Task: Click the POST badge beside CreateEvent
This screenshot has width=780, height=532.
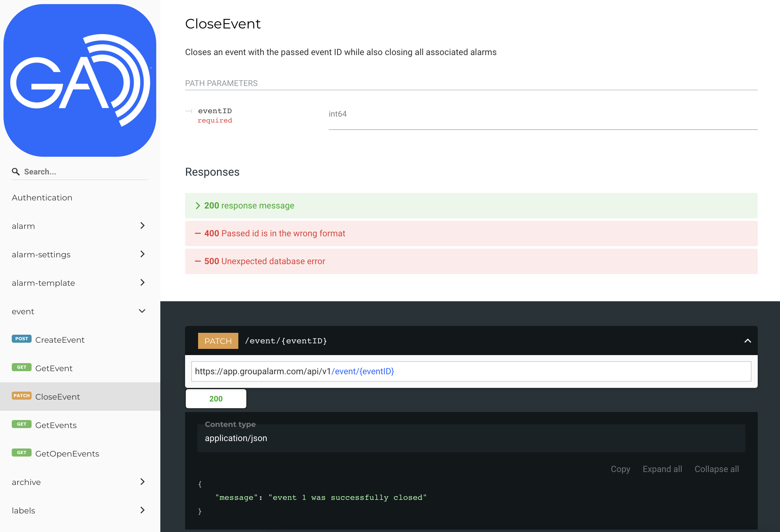Action: (21, 339)
